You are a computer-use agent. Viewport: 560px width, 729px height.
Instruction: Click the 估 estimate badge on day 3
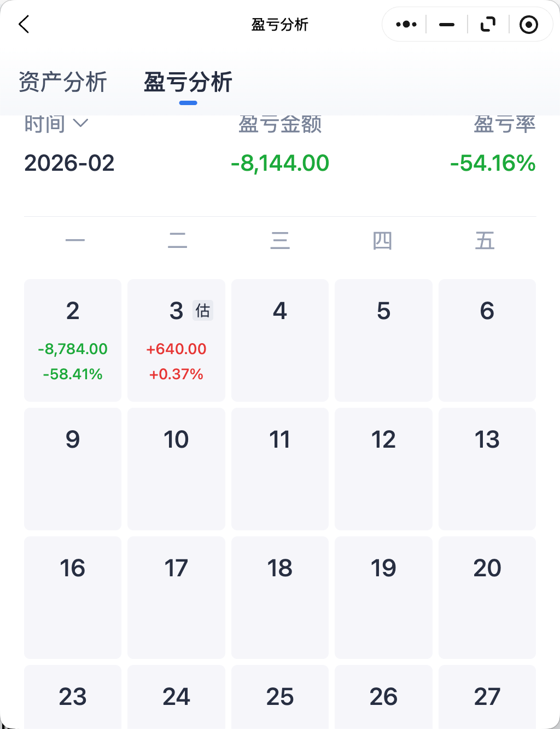[203, 311]
